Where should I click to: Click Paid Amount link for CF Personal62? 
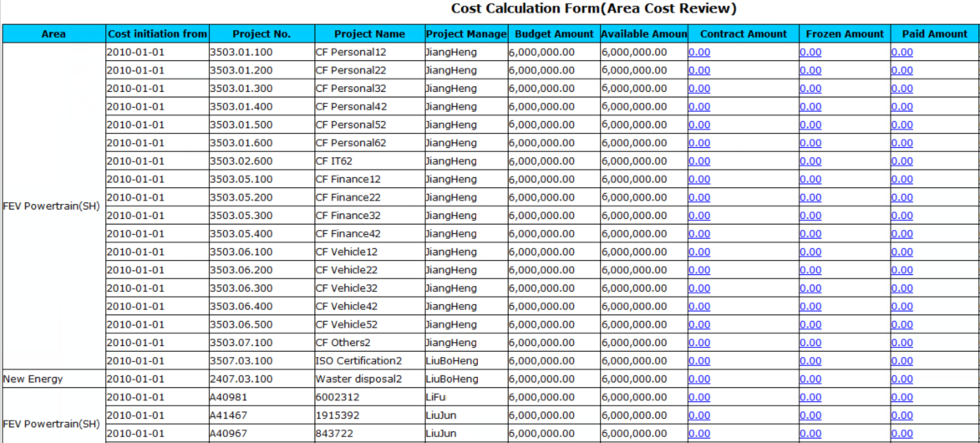(x=901, y=143)
